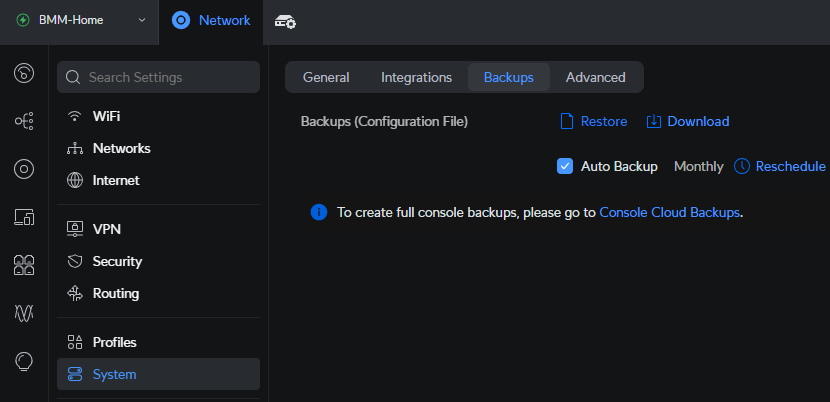
Task: Open UniFi Devices circle icon
Action: [24, 169]
